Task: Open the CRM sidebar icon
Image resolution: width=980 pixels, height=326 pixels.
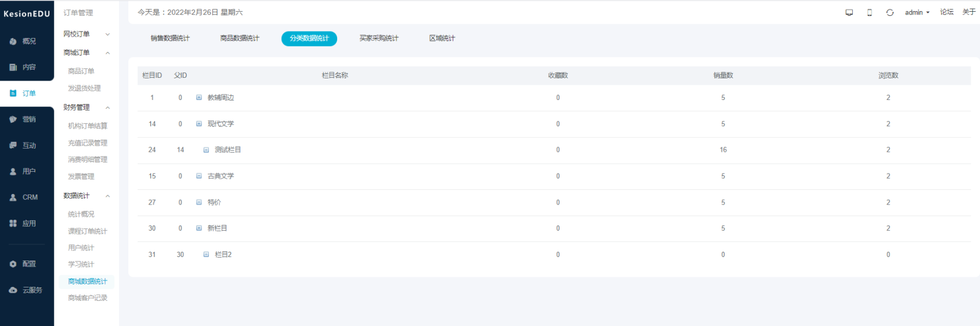Action: pyautogui.click(x=13, y=197)
